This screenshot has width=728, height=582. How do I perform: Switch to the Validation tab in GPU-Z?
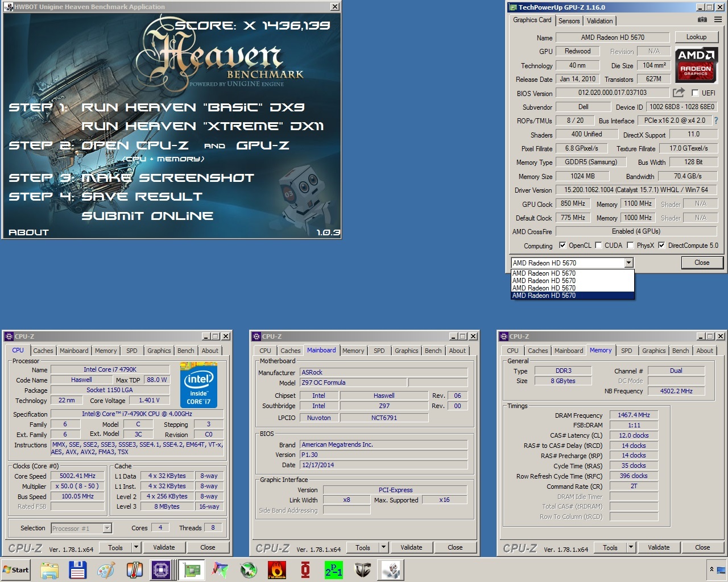[600, 21]
